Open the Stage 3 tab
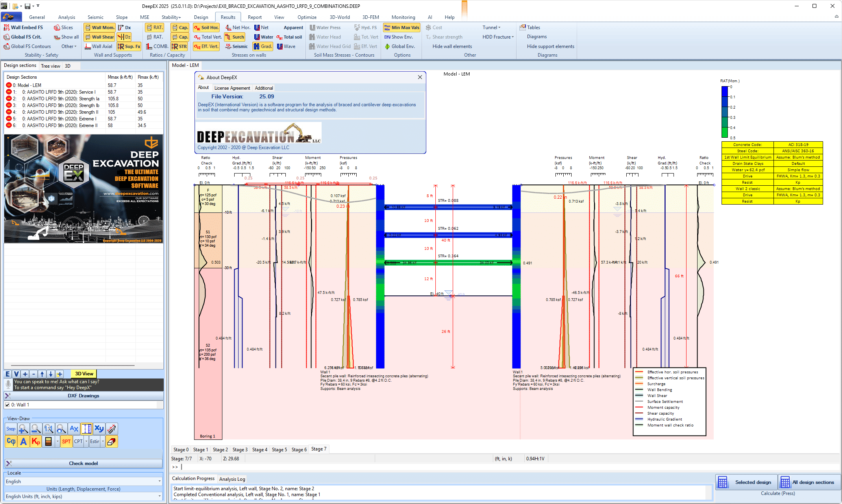The height and width of the screenshot is (504, 842). point(240,449)
